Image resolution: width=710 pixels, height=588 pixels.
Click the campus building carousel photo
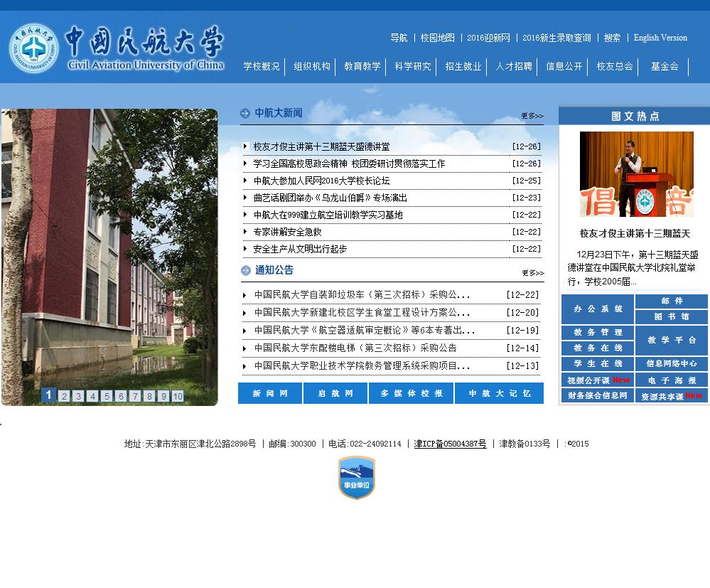point(109,257)
